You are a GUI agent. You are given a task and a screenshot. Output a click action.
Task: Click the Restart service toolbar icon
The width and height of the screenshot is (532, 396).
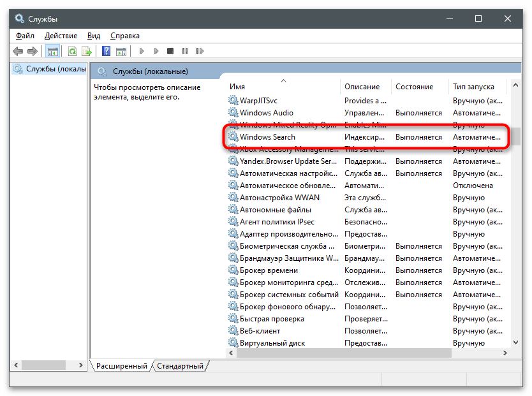[x=200, y=51]
